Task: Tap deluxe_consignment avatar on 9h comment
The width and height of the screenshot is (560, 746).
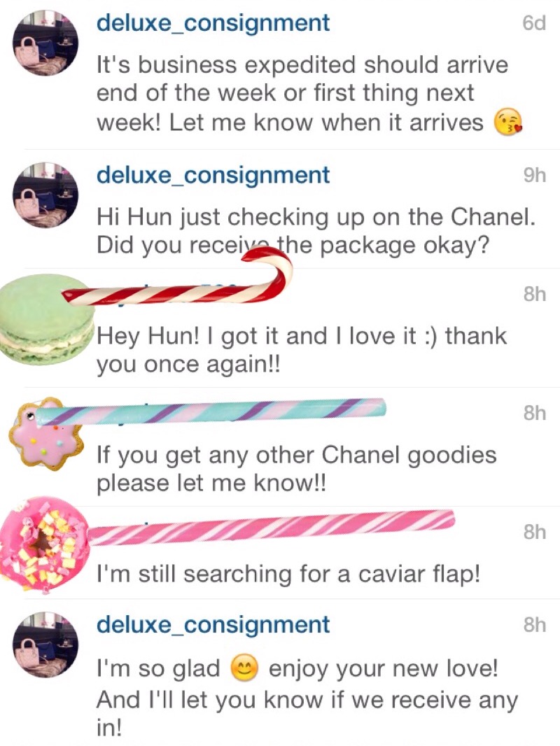Action: tap(45, 195)
